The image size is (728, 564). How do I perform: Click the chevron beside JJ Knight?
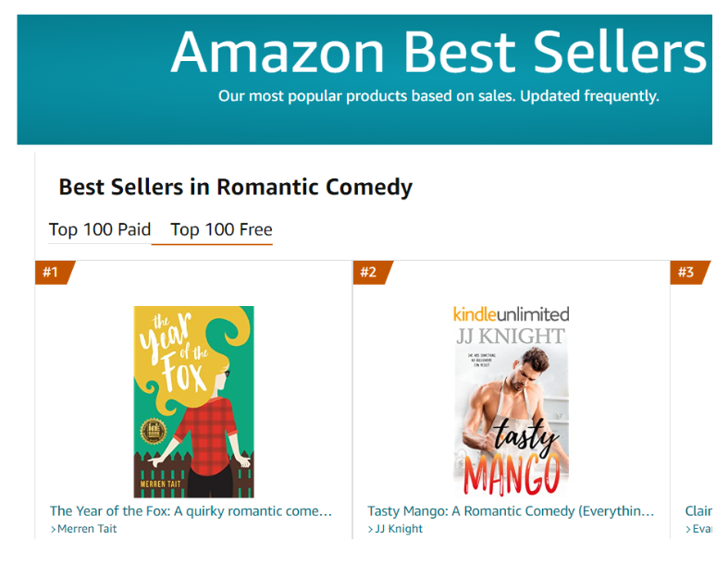[371, 529]
